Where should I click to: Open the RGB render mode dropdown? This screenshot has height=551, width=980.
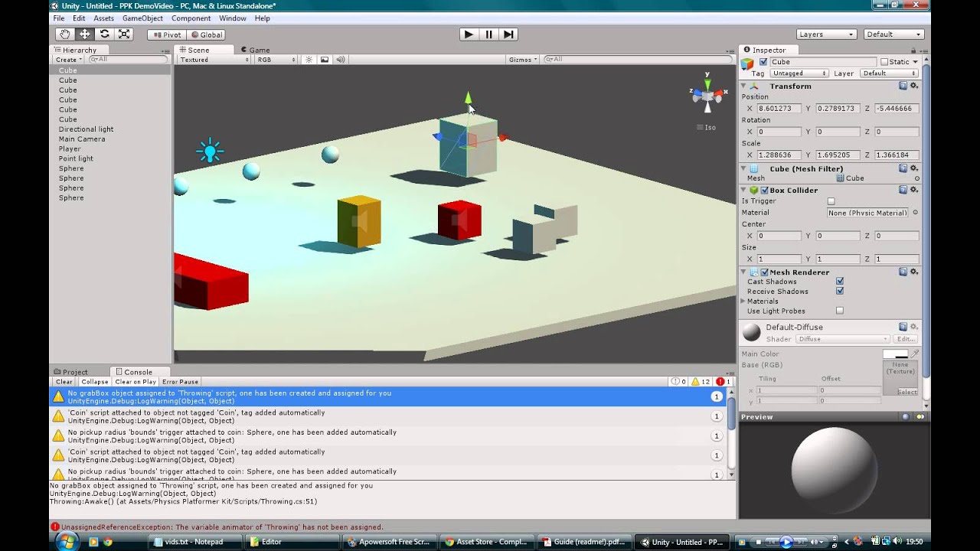[x=276, y=60]
